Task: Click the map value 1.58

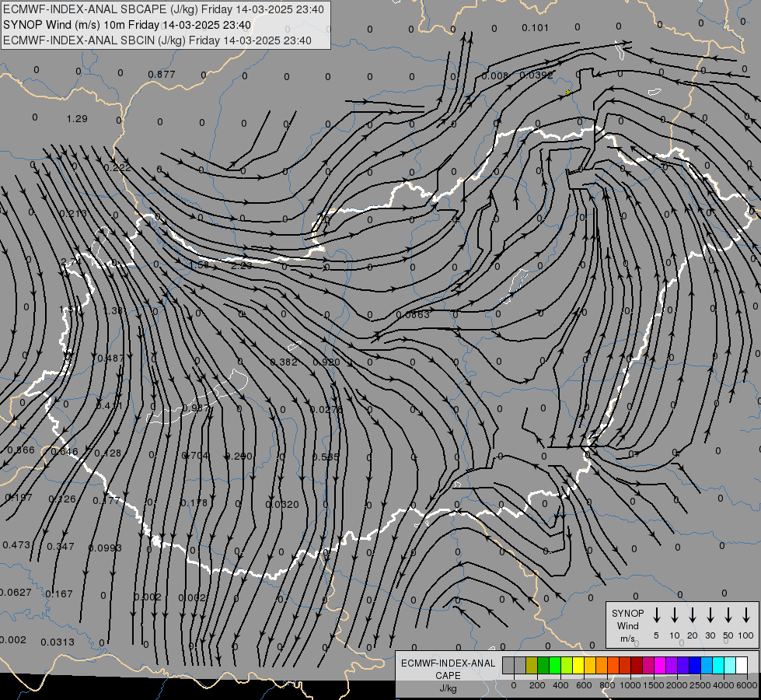Action: 198,264
